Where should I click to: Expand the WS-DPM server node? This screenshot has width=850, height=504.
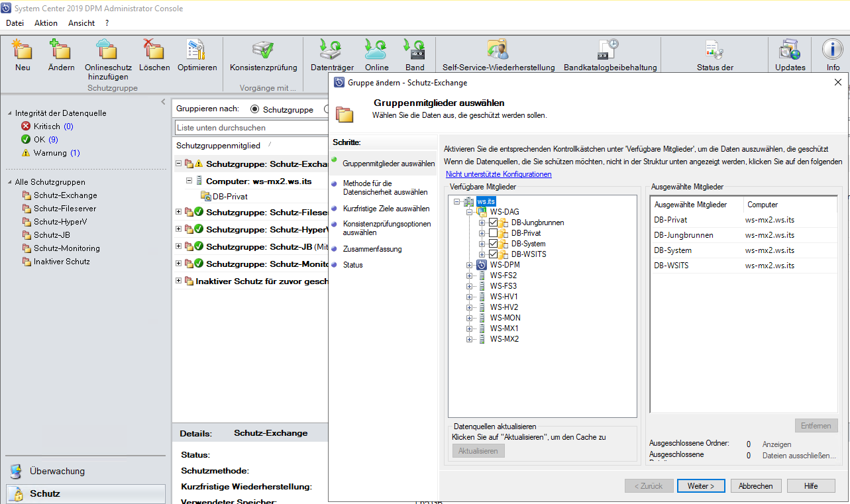(x=470, y=265)
